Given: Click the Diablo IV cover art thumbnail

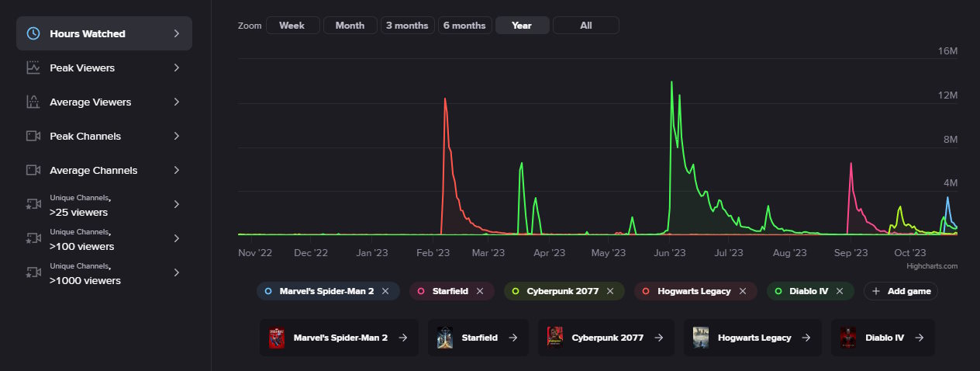Looking at the screenshot, I should [848, 338].
